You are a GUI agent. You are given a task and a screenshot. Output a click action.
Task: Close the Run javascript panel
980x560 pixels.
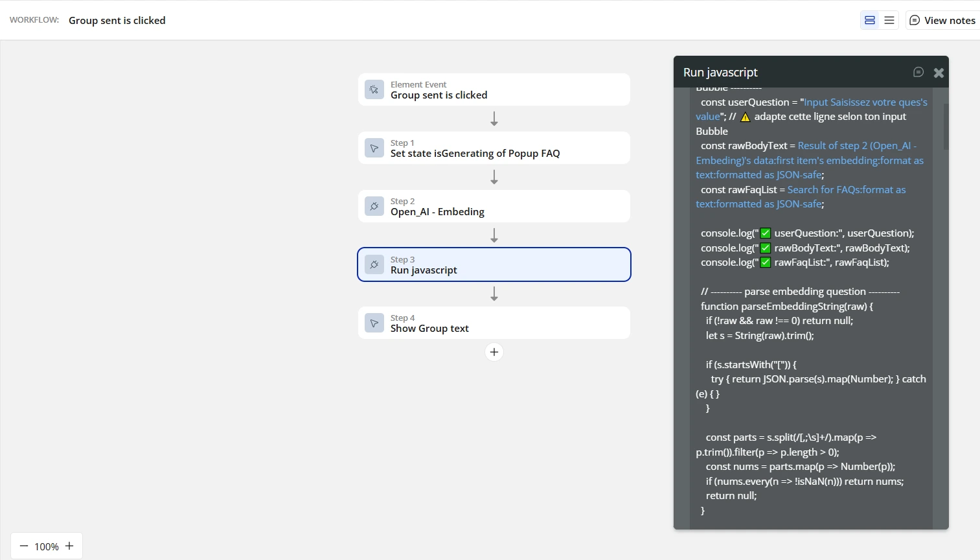(x=939, y=73)
